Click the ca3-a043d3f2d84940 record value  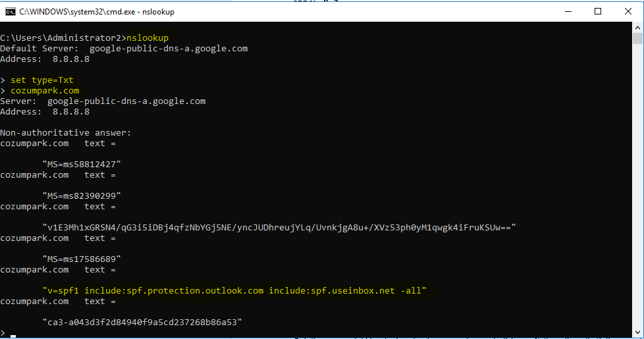(142, 322)
